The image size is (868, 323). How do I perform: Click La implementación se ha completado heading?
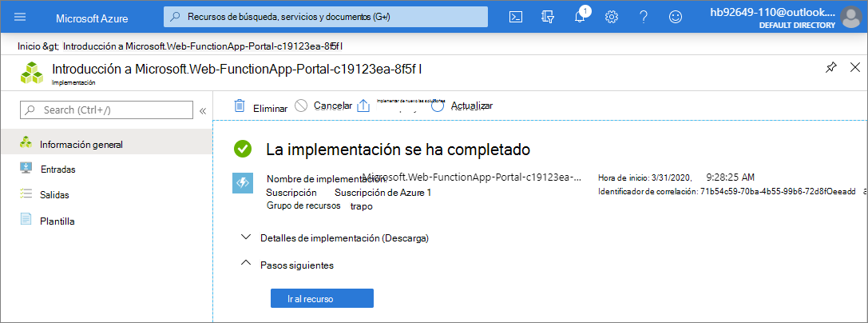398,149
